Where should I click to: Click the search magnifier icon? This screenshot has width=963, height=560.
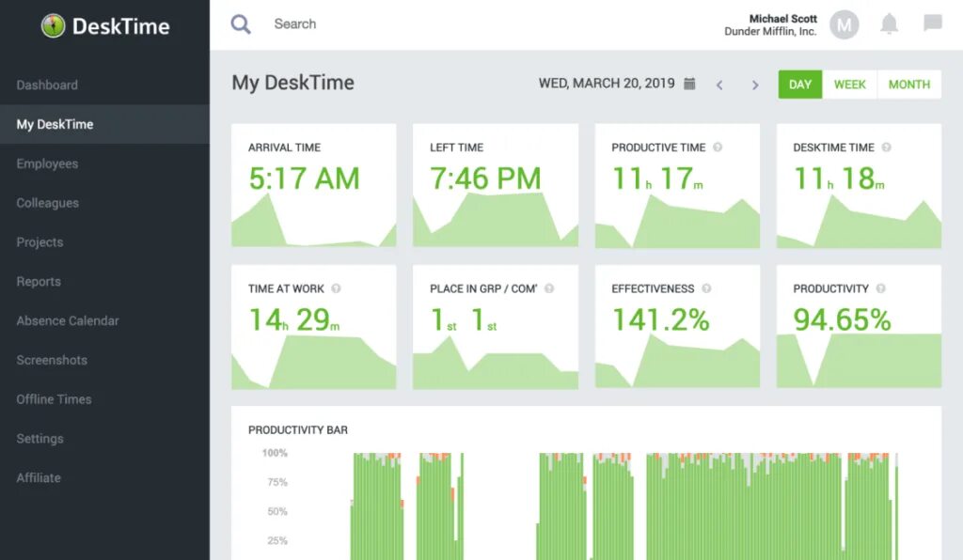coord(241,23)
